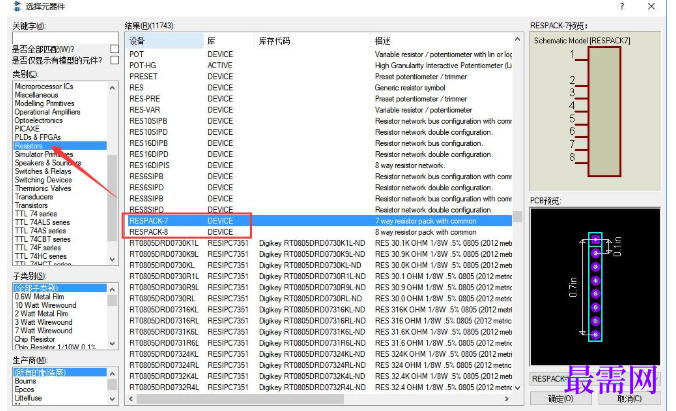Sort results by device column header
The height and width of the screenshot is (411, 676).
[x=166, y=41]
